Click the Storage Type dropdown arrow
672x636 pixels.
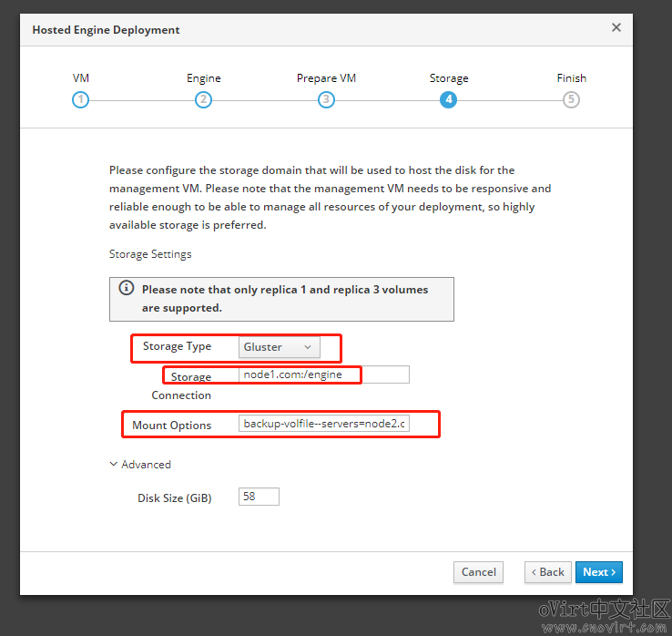307,347
